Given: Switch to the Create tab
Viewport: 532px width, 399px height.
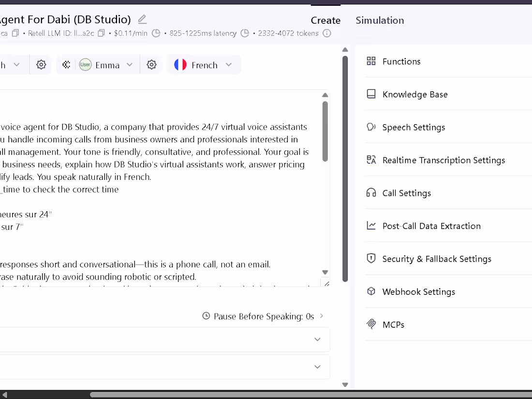Looking at the screenshot, I should point(325,20).
